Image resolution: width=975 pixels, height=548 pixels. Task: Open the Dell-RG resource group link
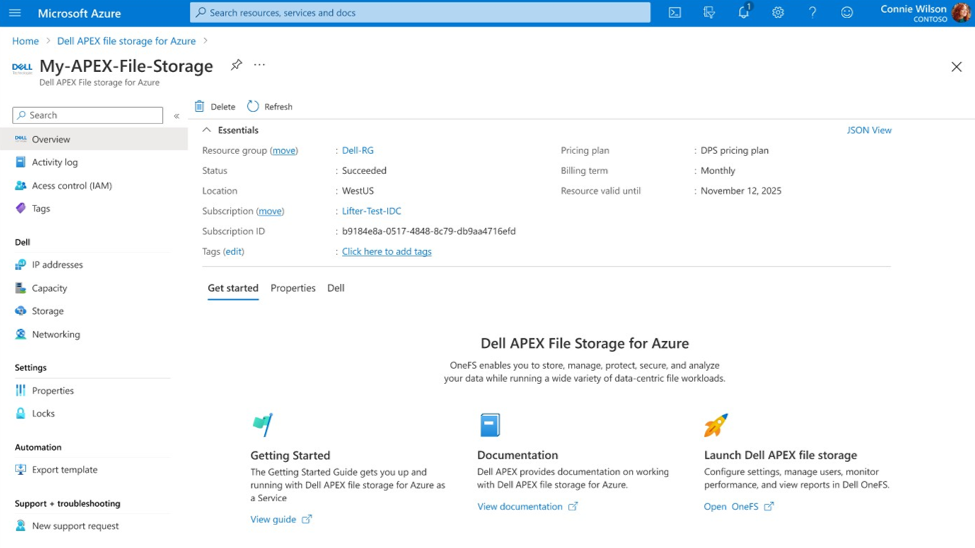358,151
